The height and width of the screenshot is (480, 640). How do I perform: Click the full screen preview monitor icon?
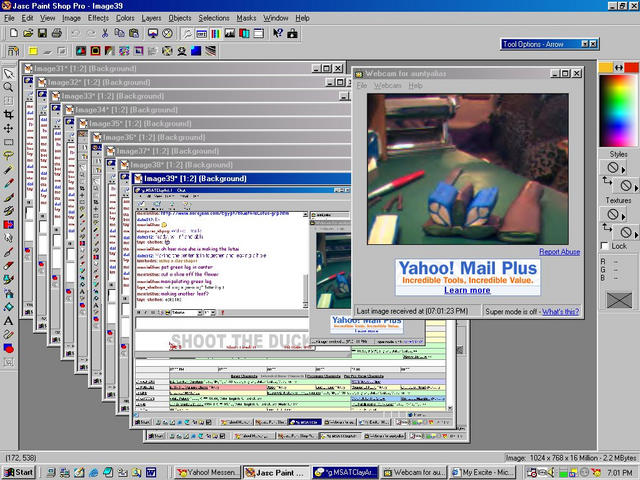(153, 33)
